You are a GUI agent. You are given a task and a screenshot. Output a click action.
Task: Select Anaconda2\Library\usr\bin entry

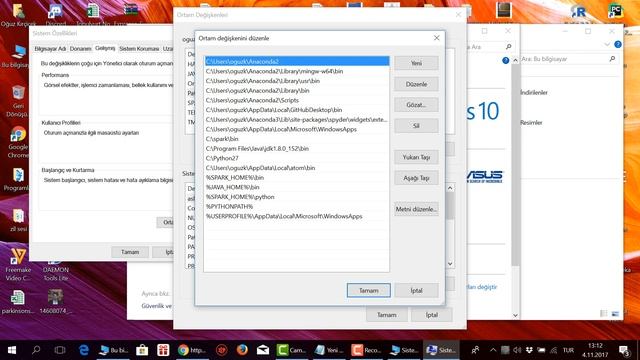[x=297, y=81]
